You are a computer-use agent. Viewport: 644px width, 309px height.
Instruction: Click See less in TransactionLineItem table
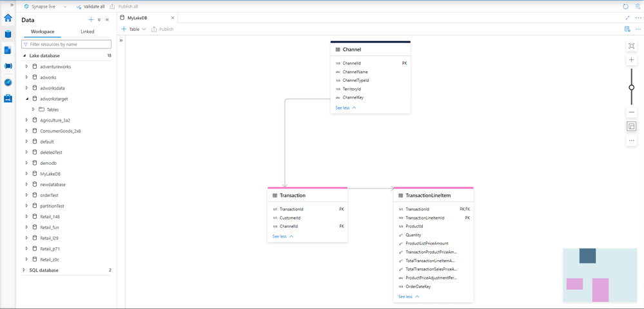[409, 296]
